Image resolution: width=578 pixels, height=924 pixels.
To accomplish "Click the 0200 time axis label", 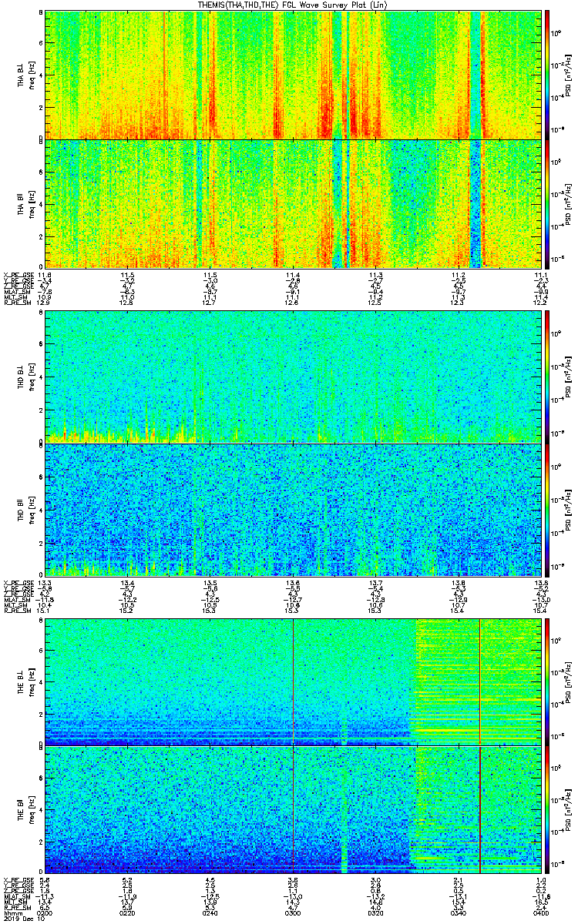I will click(45, 912).
